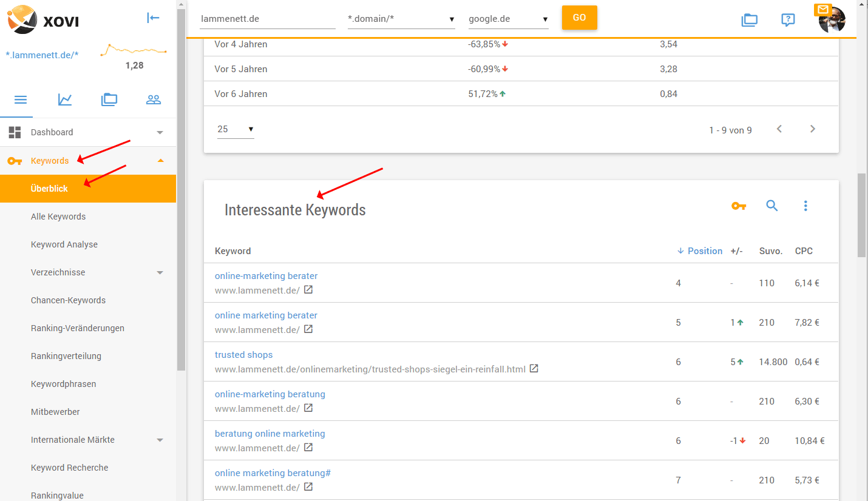Open Keywordphrasen menu item
868x501 pixels.
point(64,384)
